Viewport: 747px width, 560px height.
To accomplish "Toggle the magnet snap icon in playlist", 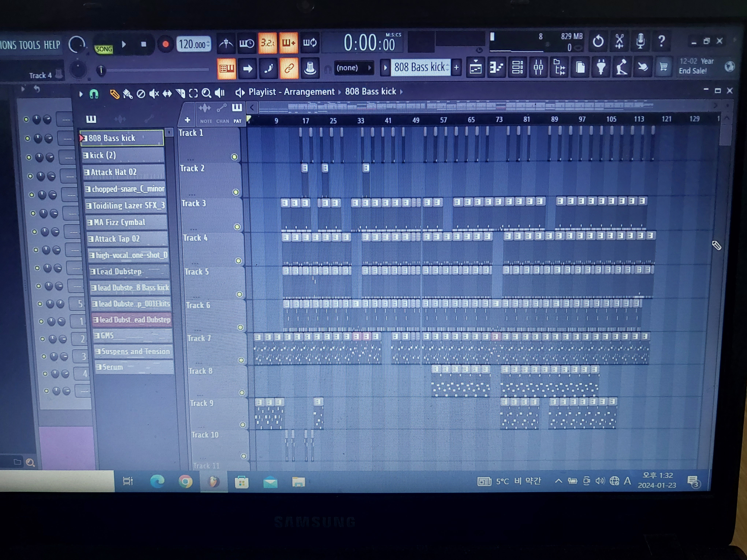I will pyautogui.click(x=94, y=94).
